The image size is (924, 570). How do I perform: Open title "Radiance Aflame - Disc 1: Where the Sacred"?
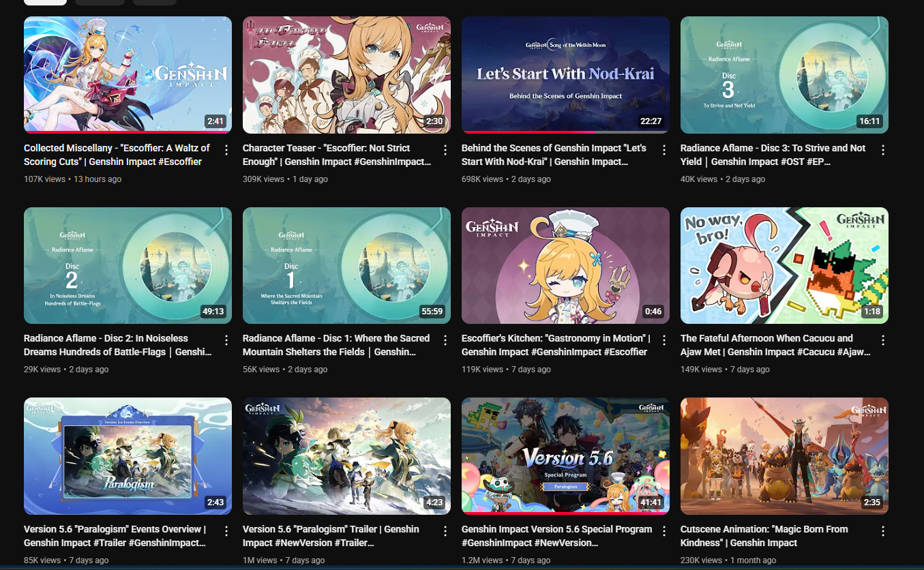tap(336, 345)
